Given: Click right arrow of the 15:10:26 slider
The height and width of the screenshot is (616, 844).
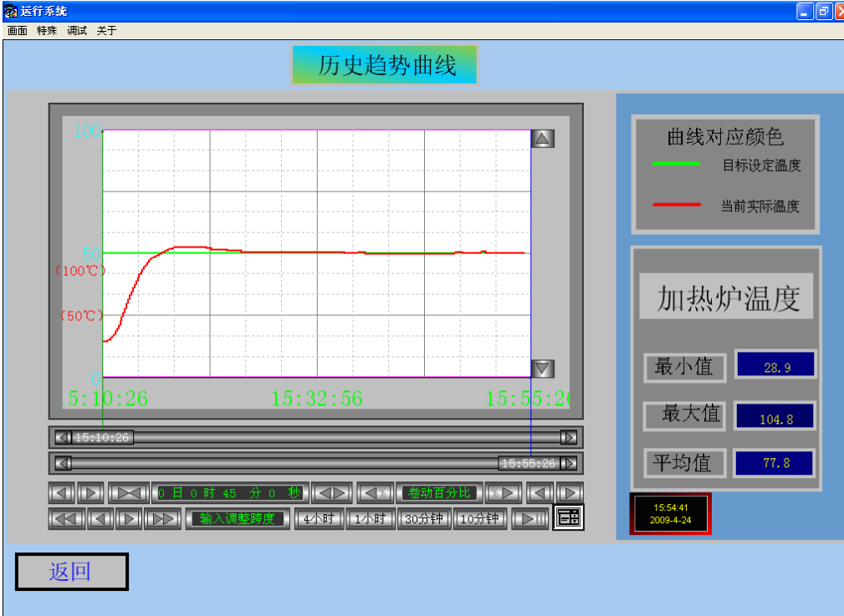Looking at the screenshot, I should (569, 437).
